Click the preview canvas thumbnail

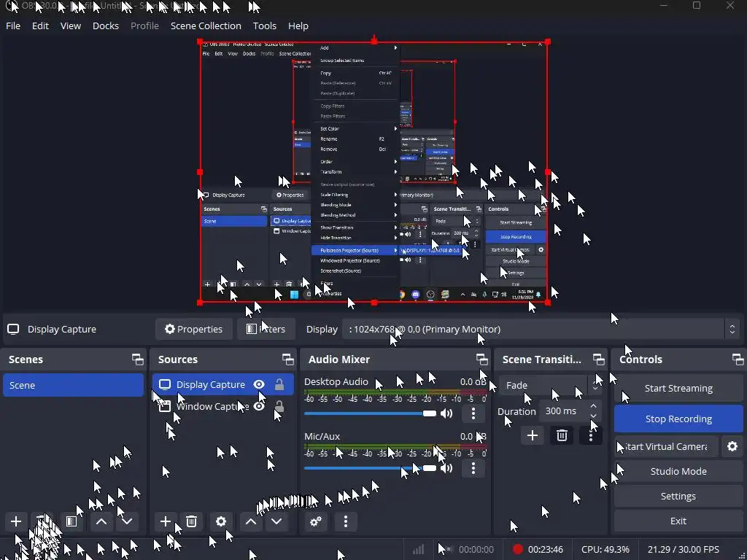(x=373, y=172)
